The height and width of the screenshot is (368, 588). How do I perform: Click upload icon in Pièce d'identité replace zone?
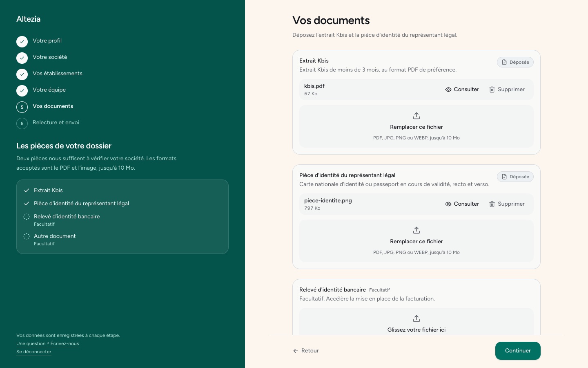(416, 230)
